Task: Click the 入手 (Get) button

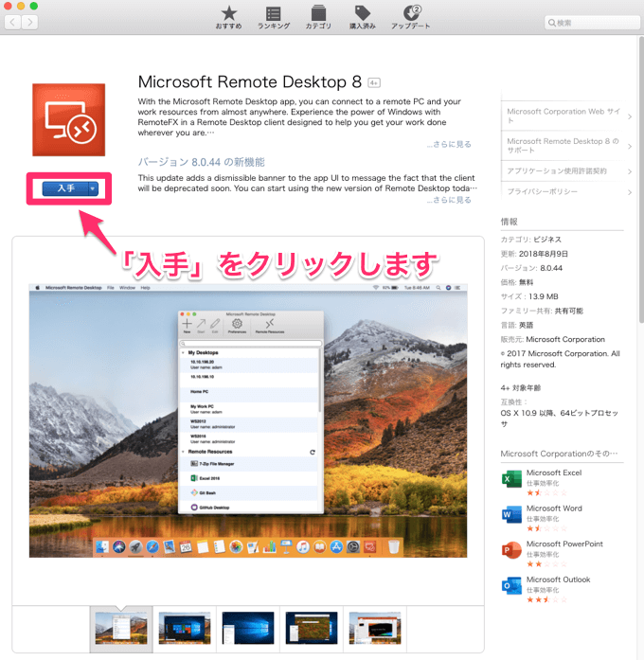Action: pyautogui.click(x=65, y=188)
